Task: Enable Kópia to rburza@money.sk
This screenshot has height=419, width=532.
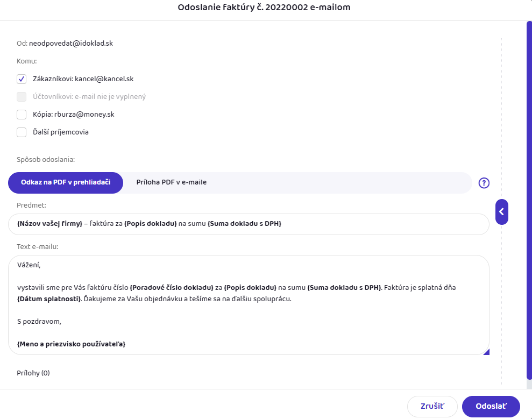Action: (22, 115)
